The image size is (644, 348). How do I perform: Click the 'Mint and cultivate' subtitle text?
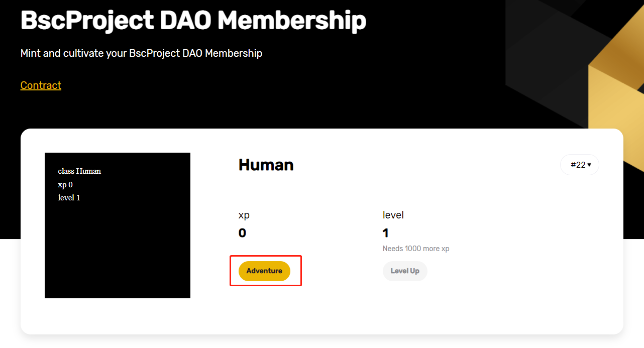[x=141, y=53]
